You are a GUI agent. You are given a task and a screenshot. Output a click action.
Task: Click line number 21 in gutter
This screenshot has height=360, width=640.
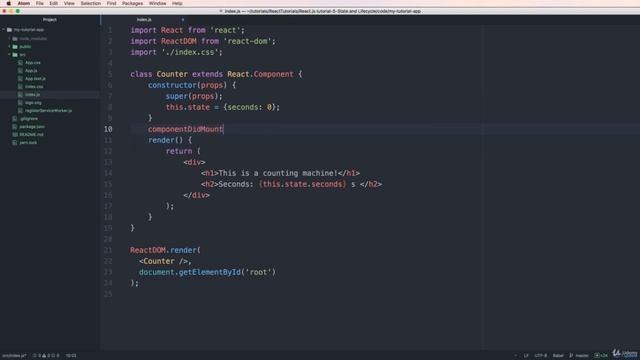click(x=108, y=250)
